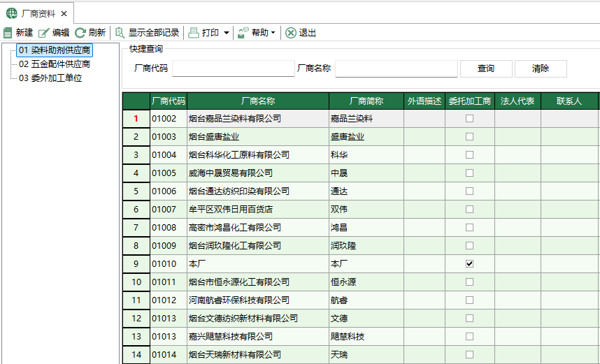Focus the 厂商名称 search field
The image size is (600, 364).
[397, 69]
